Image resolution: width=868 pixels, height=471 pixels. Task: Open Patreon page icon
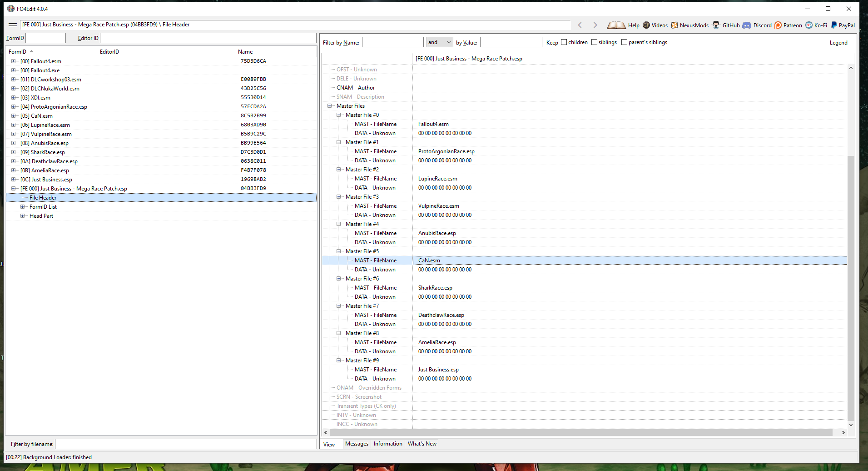(778, 25)
